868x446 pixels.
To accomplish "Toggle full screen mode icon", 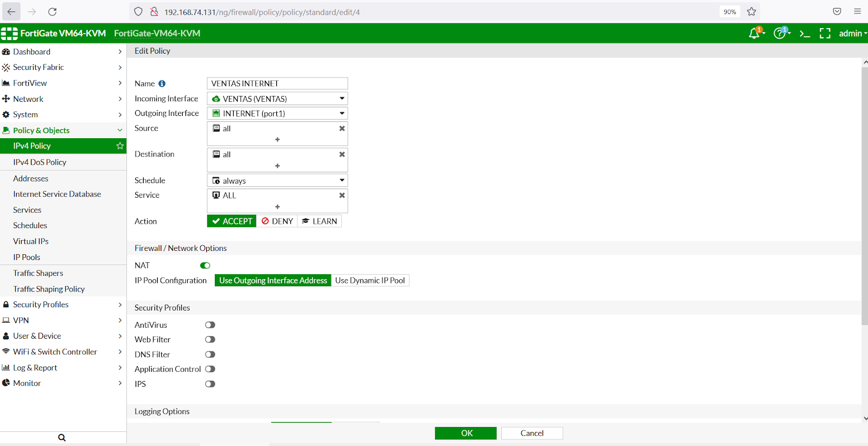I will (825, 34).
